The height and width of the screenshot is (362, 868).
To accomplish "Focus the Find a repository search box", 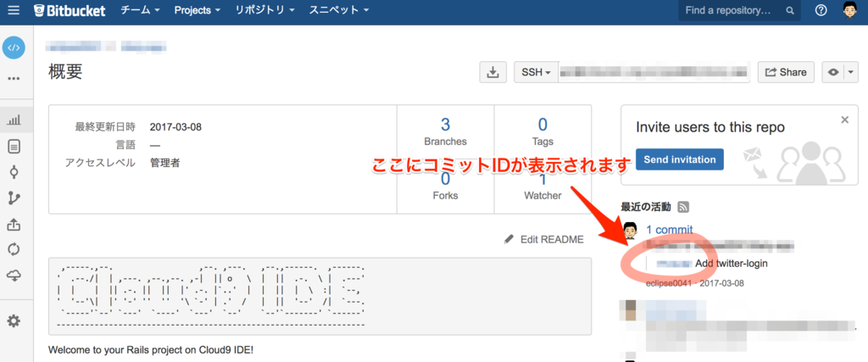I will tap(739, 10).
